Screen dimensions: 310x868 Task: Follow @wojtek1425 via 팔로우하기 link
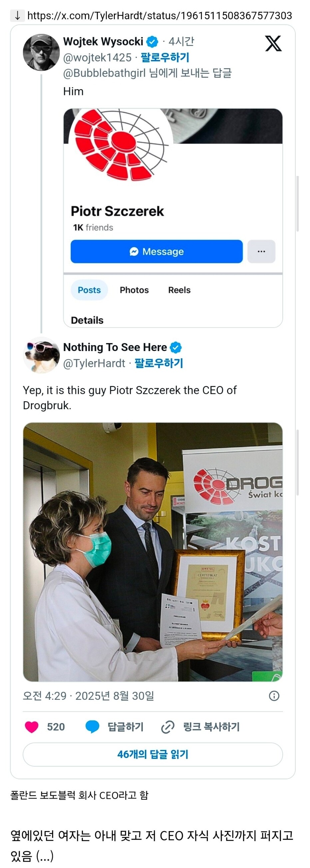164,58
